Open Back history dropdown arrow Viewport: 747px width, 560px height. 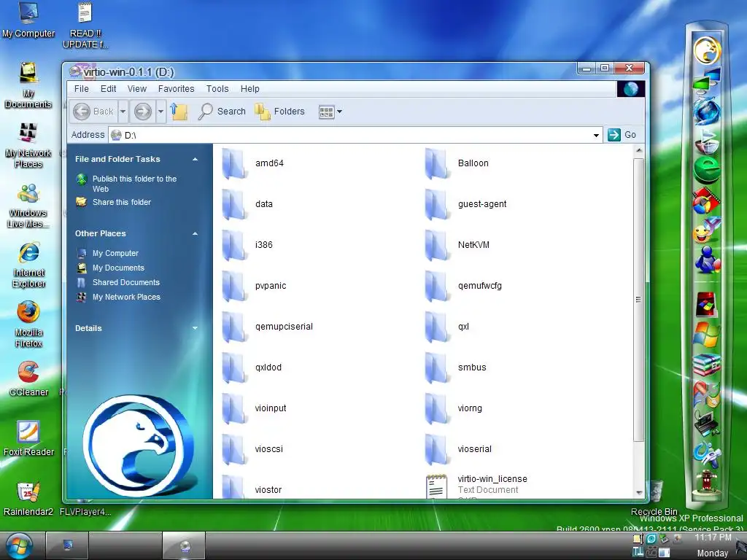point(123,112)
